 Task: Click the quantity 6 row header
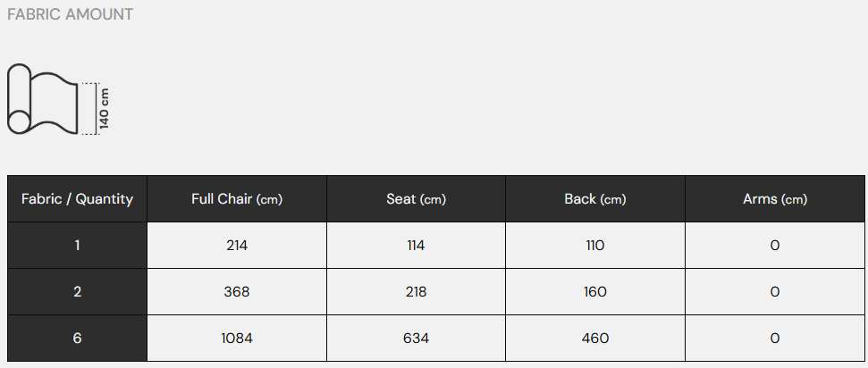[77, 339]
